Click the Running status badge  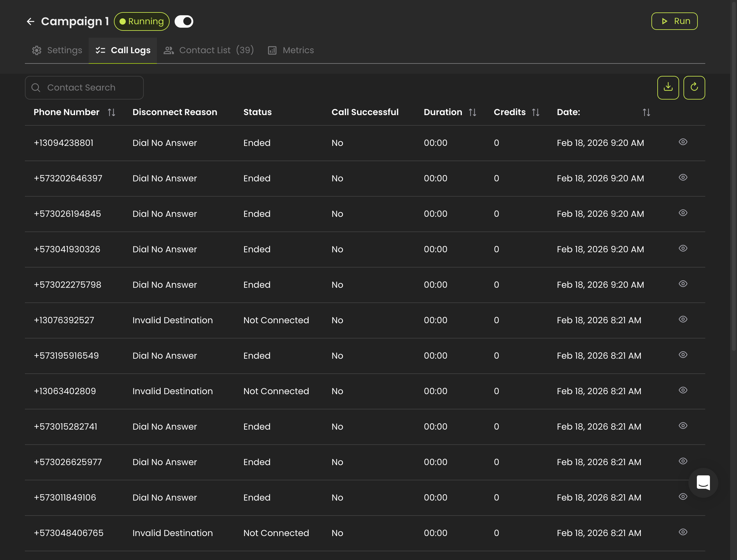[x=142, y=22]
